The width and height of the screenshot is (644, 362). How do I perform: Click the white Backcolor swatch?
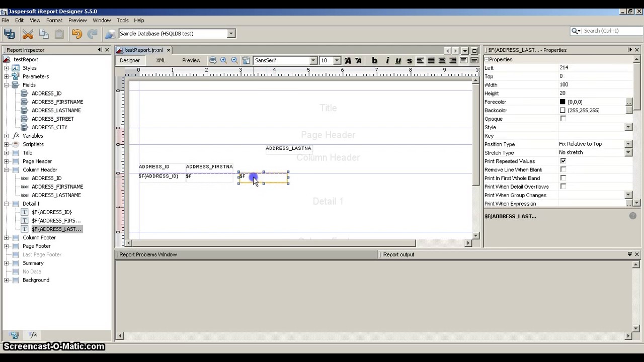[x=562, y=110]
